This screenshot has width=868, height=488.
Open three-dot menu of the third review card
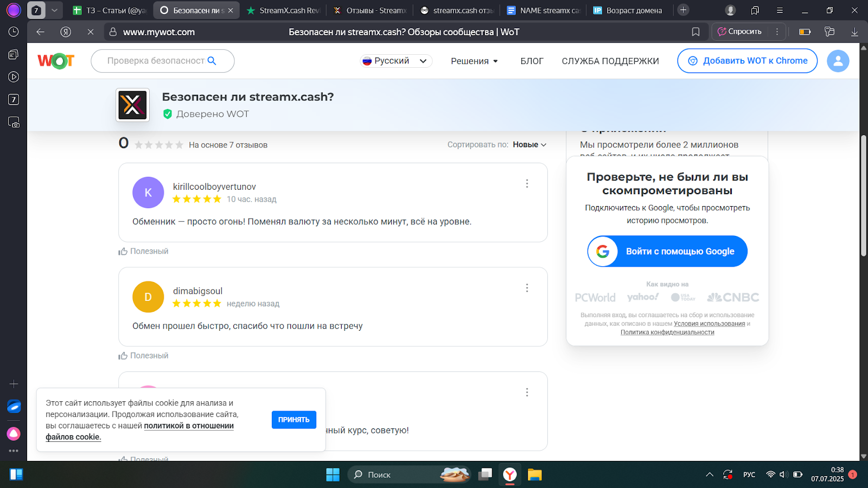(527, 392)
